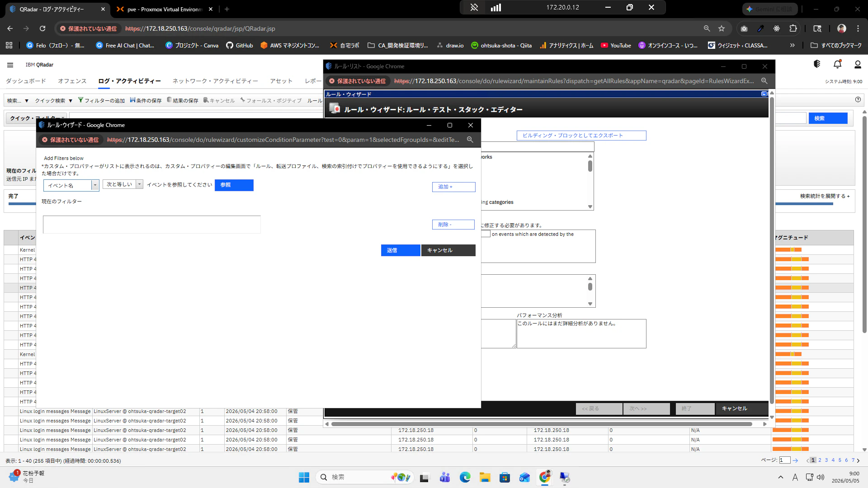The image size is (868, 488).
Task: Open the YouTube bookmark
Action: [x=616, y=45]
